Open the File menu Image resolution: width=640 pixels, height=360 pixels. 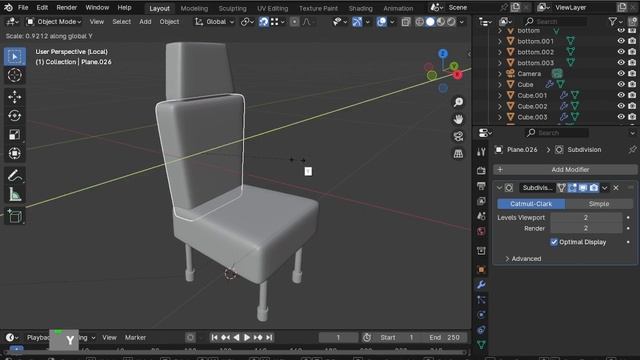coord(23,8)
